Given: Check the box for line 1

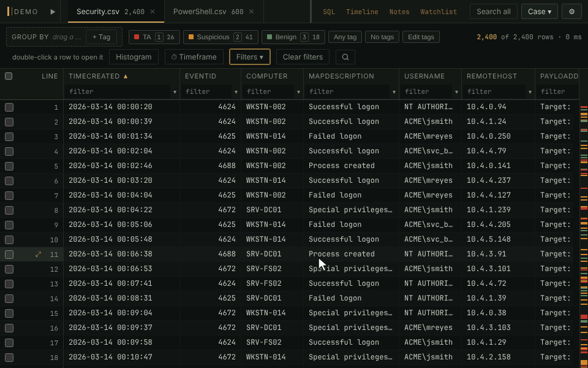Looking at the screenshot, I should (x=9, y=107).
